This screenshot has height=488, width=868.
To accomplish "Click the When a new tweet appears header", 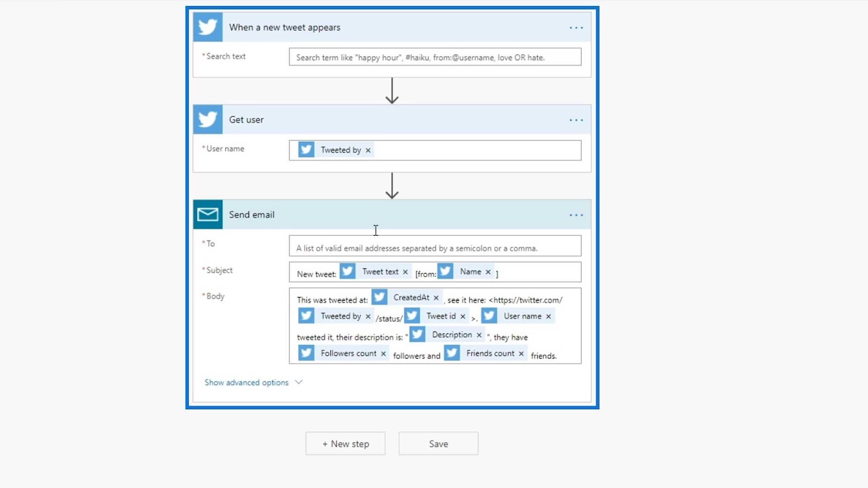I will coord(392,27).
